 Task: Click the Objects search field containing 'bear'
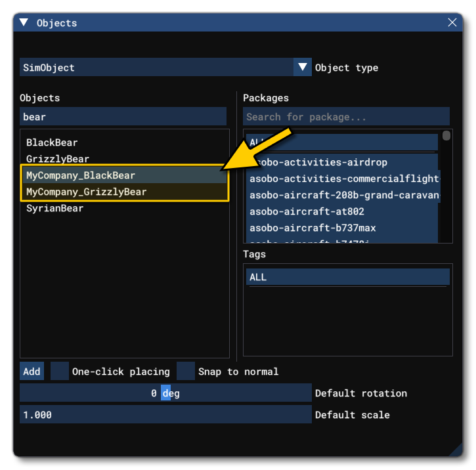pos(123,117)
